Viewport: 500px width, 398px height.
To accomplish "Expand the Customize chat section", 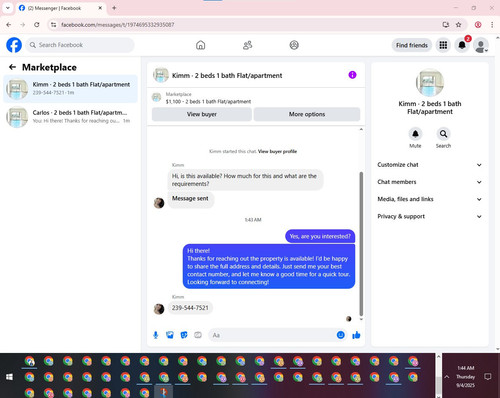I will pos(430,165).
